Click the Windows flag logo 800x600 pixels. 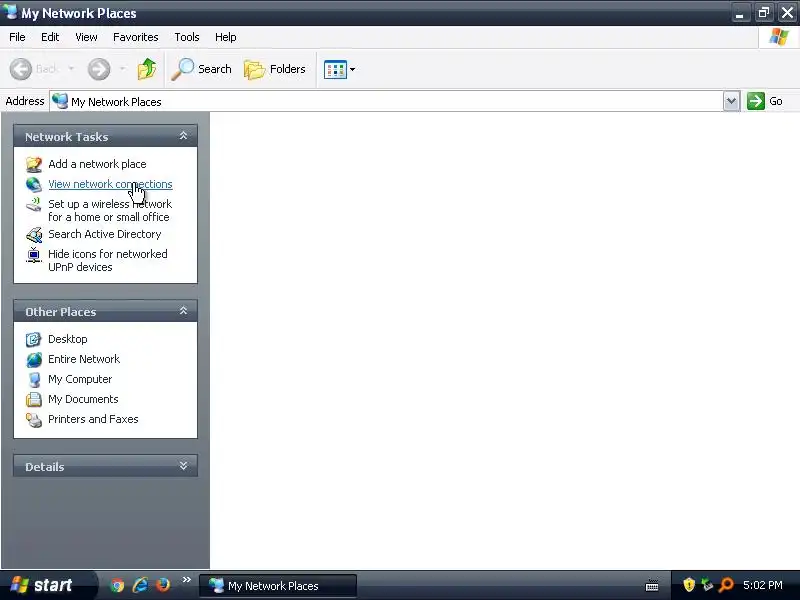point(779,37)
